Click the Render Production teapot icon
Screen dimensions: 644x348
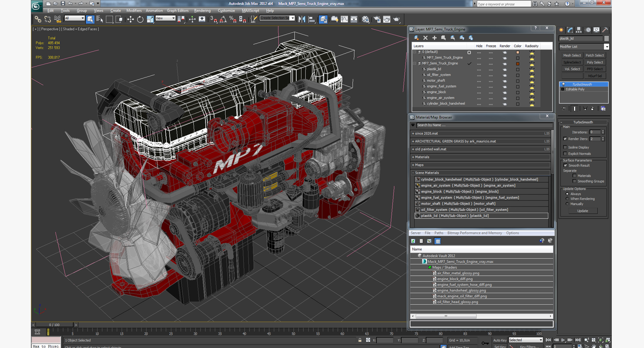tap(396, 19)
